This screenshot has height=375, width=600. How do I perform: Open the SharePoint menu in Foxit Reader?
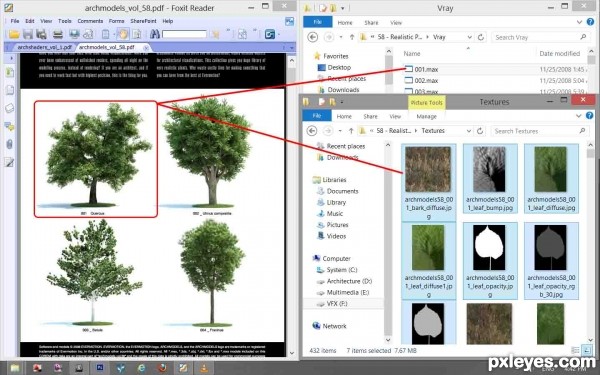143,21
